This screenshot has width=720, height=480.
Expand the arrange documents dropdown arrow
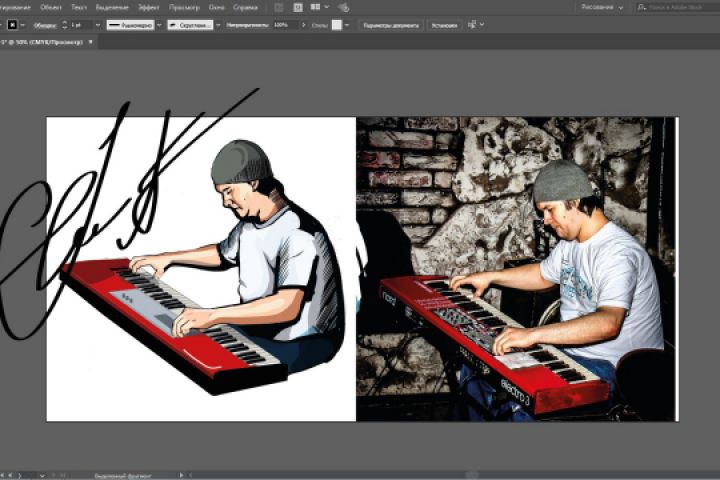326,7
